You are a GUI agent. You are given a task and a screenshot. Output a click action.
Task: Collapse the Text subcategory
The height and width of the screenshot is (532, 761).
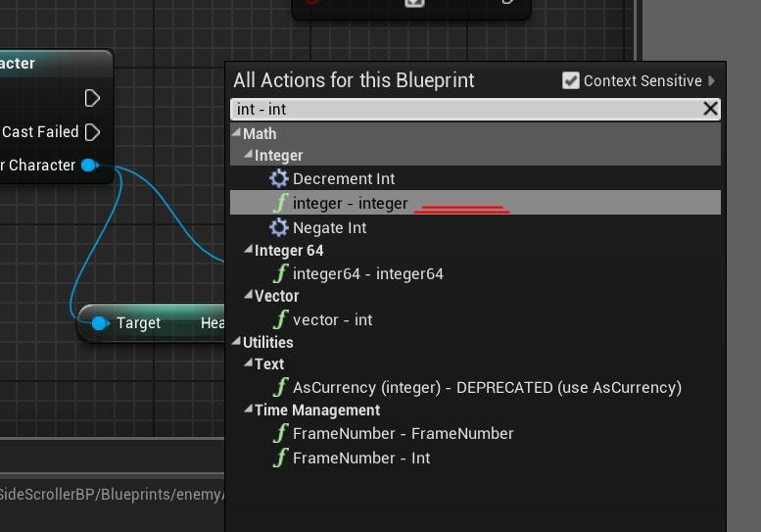pos(248,363)
